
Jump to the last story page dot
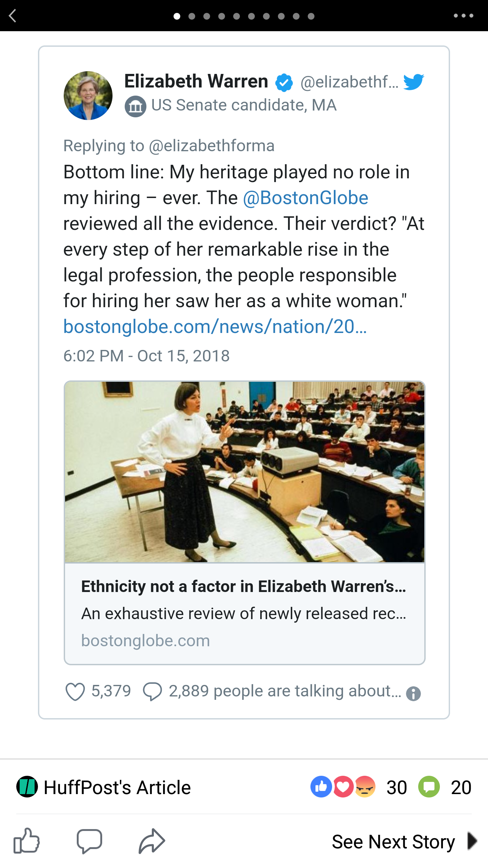click(x=311, y=16)
